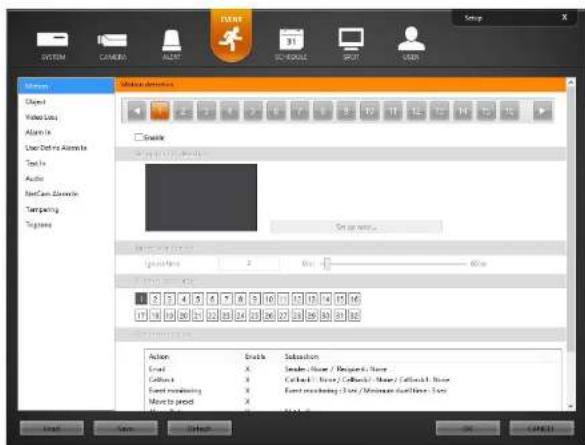Click the dark motion preview thumbnail
This screenshot has width=585, height=445.
201,198
